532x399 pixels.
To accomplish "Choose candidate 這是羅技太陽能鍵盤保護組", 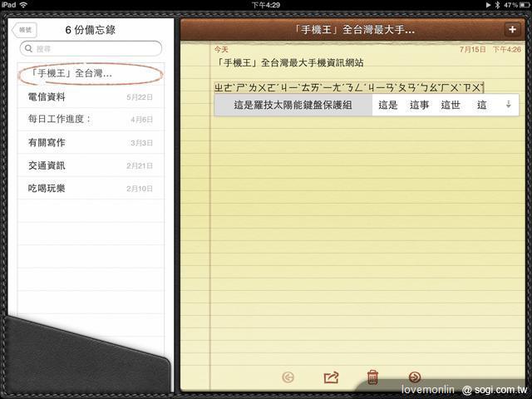I will 293,105.
